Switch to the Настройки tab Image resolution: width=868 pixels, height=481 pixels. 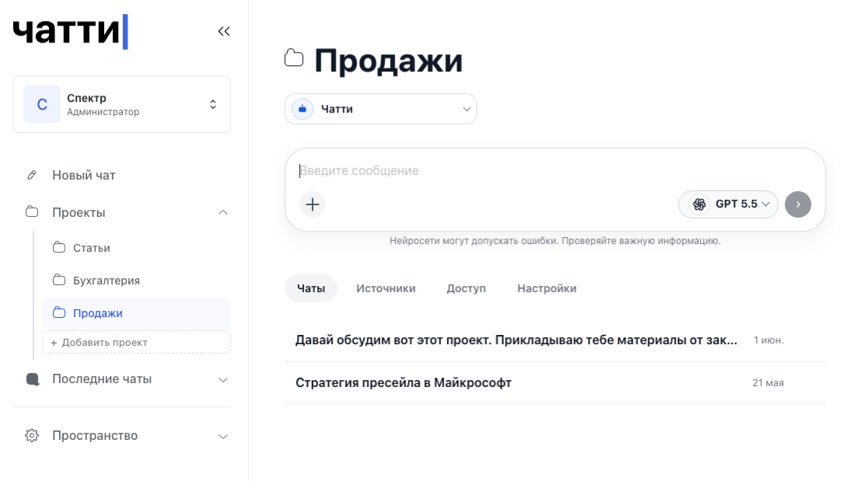547,288
